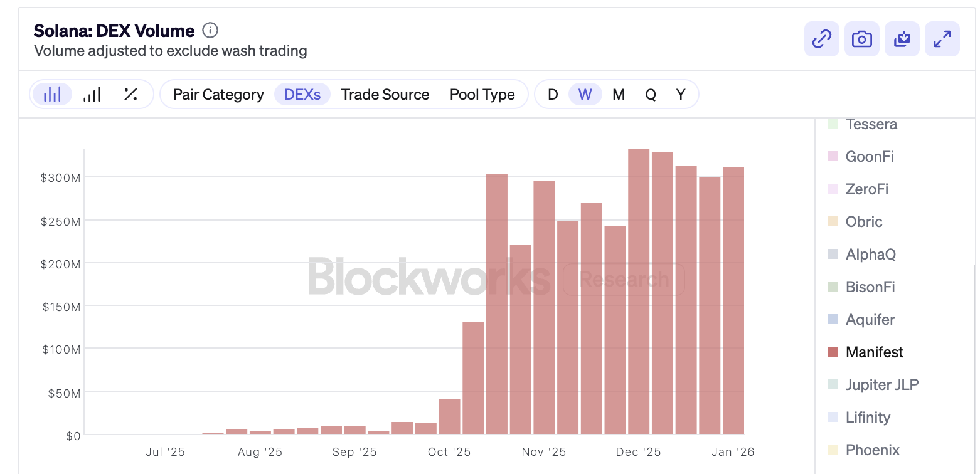Show the Obric series from the legend
Image resolution: width=980 pixels, height=474 pixels.
pyautogui.click(x=863, y=222)
